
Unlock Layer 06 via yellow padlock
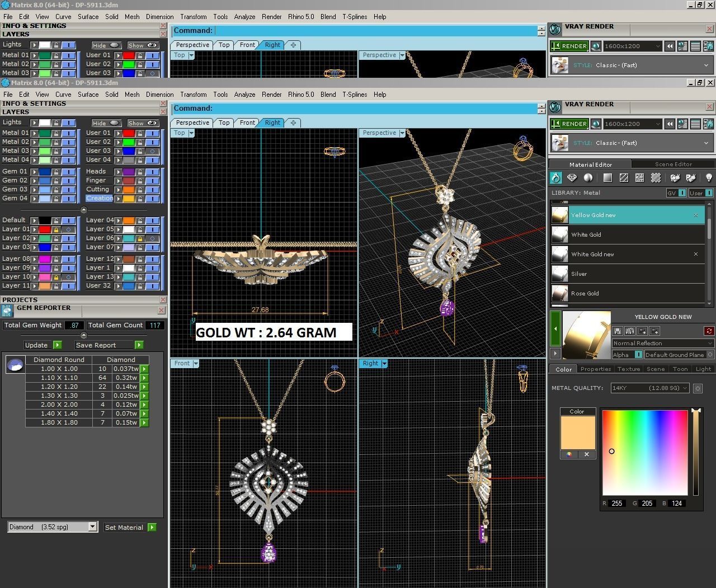coord(140,238)
